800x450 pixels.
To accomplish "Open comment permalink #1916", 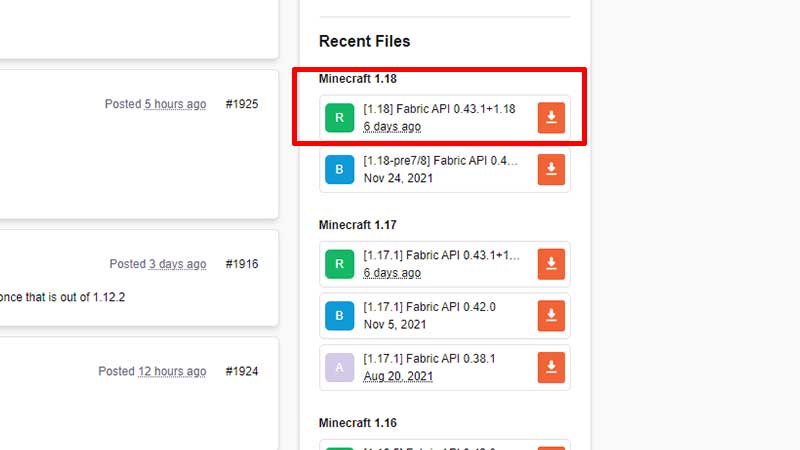I will coord(241,264).
